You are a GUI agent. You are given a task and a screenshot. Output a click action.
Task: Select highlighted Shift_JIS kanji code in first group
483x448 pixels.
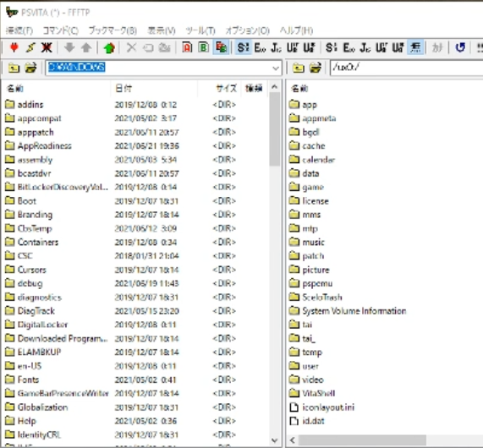click(x=243, y=47)
